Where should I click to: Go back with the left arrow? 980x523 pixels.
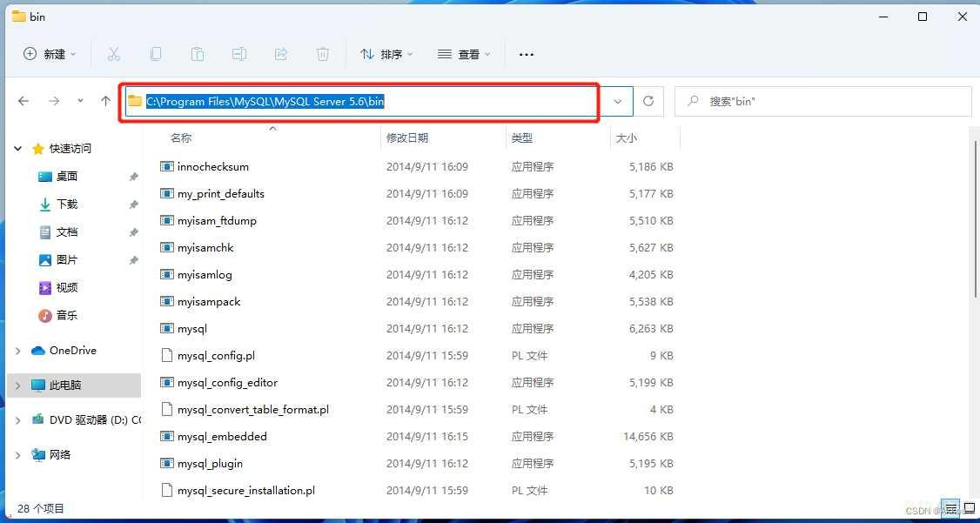pos(23,101)
